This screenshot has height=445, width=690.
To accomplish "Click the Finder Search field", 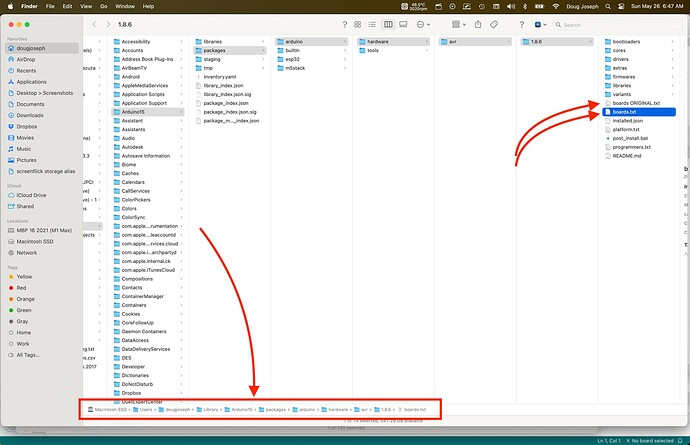I will point(617,25).
